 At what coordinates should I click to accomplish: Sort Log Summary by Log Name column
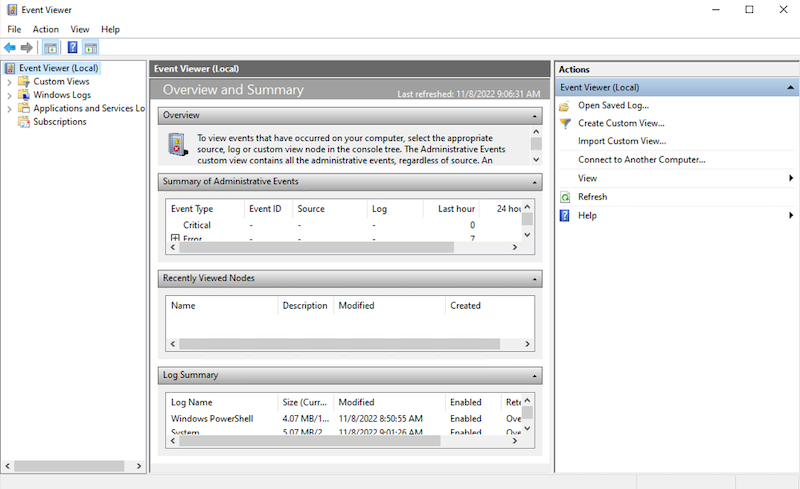[222, 402]
